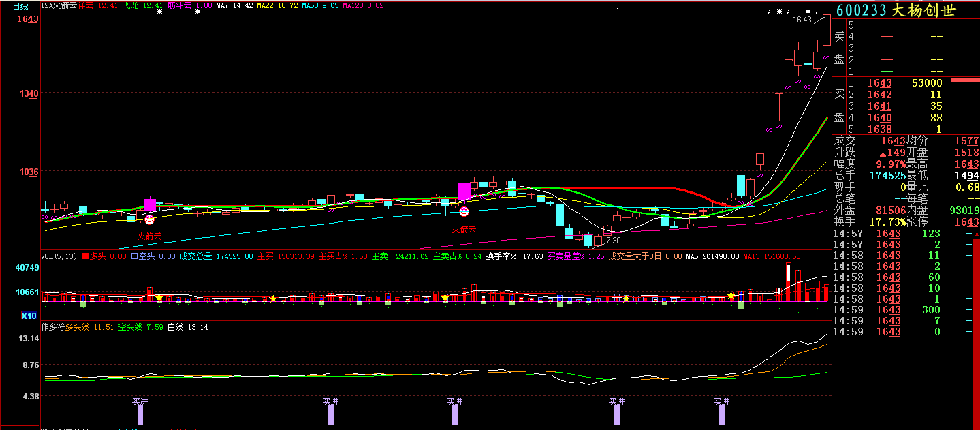Click the X10 volume scale badge
Image resolution: width=980 pixels, height=430 pixels.
point(29,316)
